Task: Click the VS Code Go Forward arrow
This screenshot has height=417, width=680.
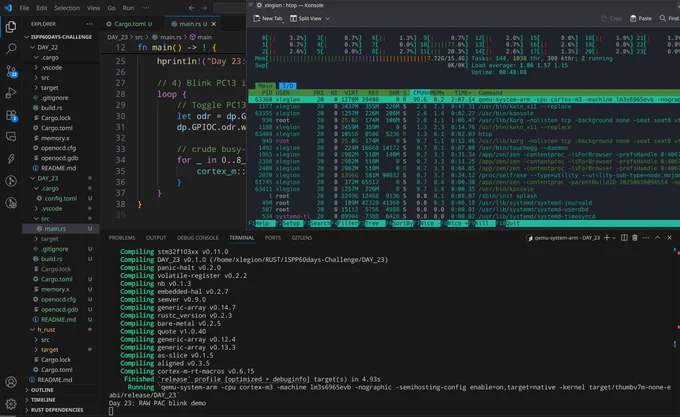Action: [x=203, y=8]
